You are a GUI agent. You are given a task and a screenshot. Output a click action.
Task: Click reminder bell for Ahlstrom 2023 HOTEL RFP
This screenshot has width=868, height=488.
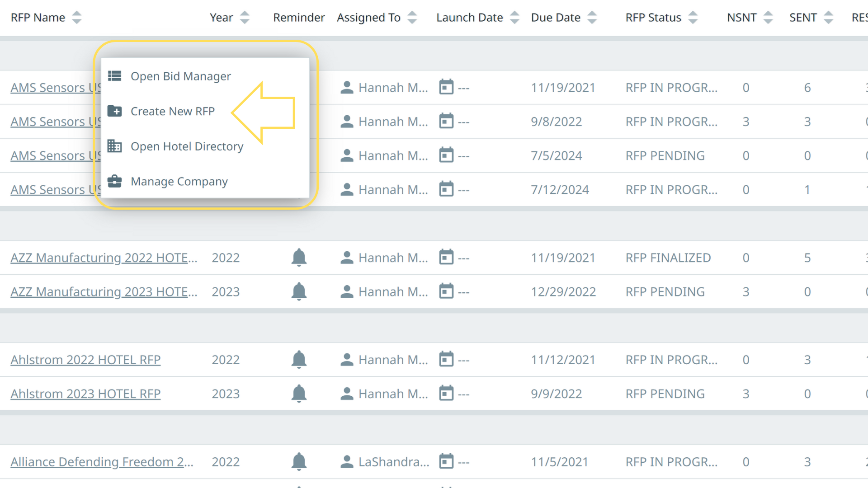coord(299,394)
